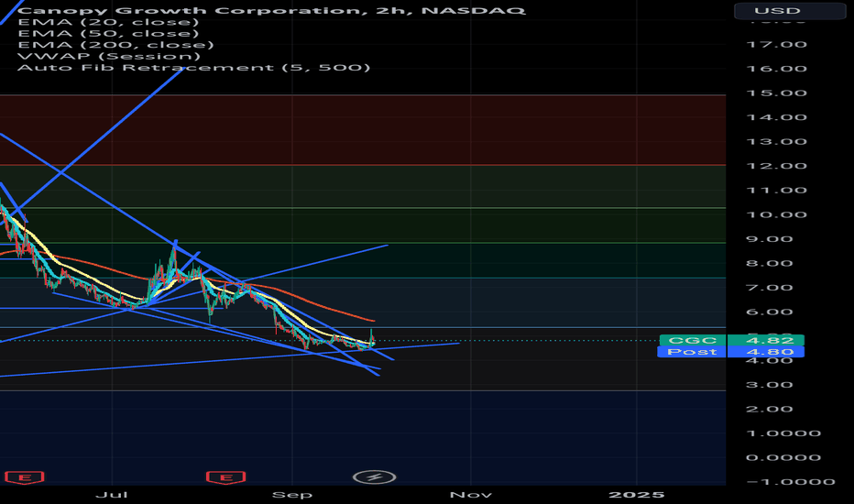The width and height of the screenshot is (854, 504).
Task: Select the EMA (20, close) indicator label
Action: 108,22
